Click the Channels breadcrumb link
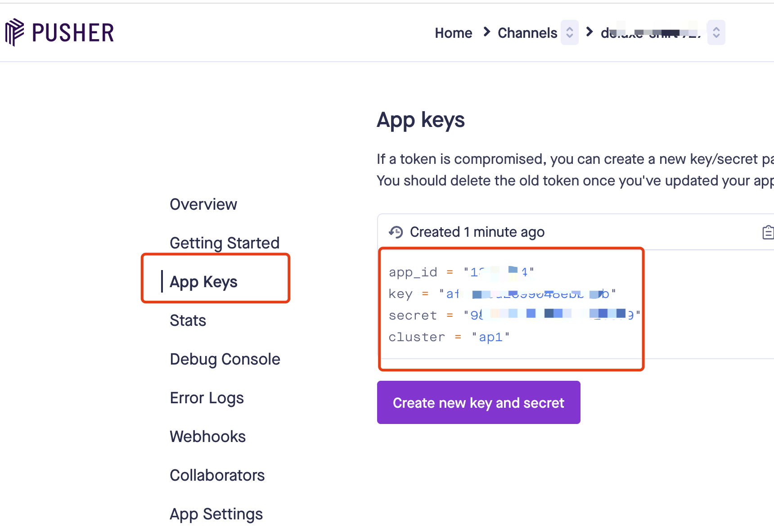Image resolution: width=774 pixels, height=532 pixels. (527, 33)
